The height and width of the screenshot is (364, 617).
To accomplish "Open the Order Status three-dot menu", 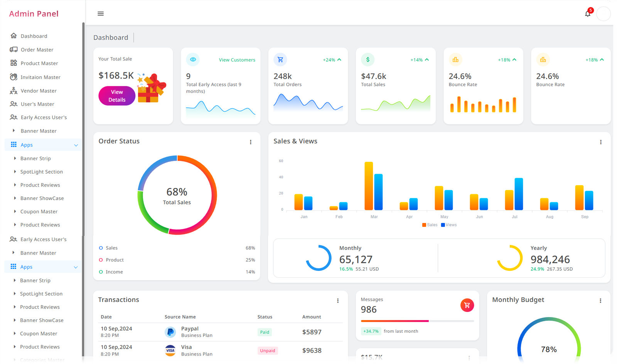I will (x=251, y=142).
